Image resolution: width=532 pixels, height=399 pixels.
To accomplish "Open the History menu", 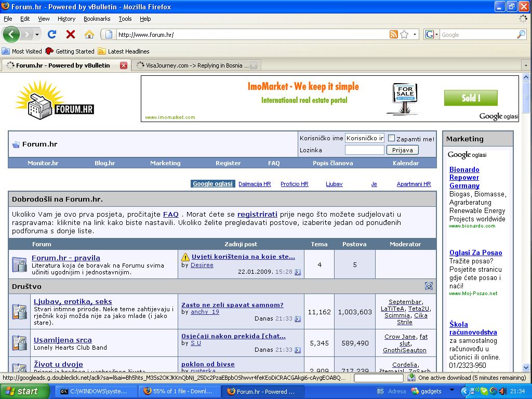I will [66, 19].
